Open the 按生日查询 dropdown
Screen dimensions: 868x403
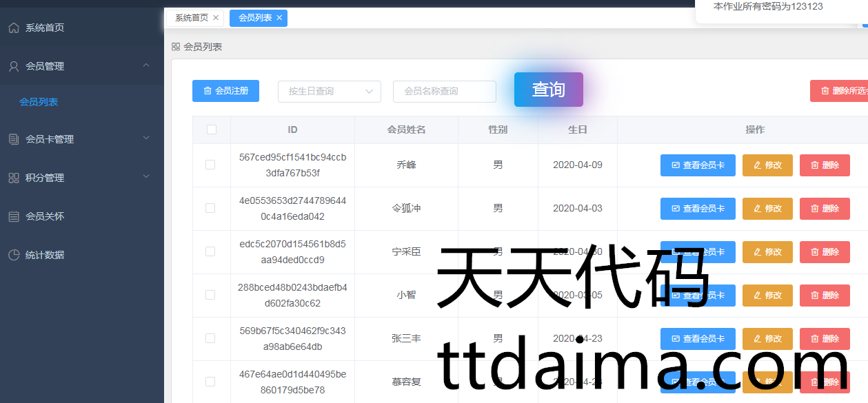coord(329,91)
